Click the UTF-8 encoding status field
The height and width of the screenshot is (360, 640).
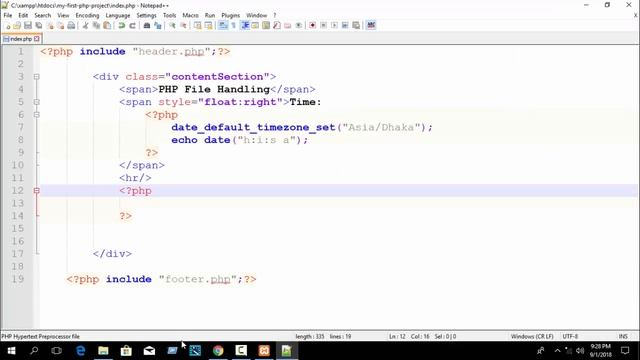click(x=570, y=336)
